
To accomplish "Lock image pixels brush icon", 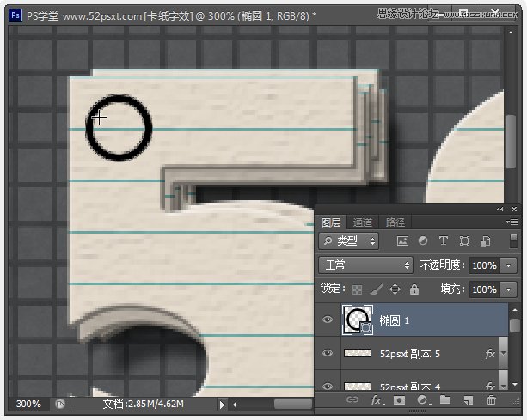I will pyautogui.click(x=377, y=289).
